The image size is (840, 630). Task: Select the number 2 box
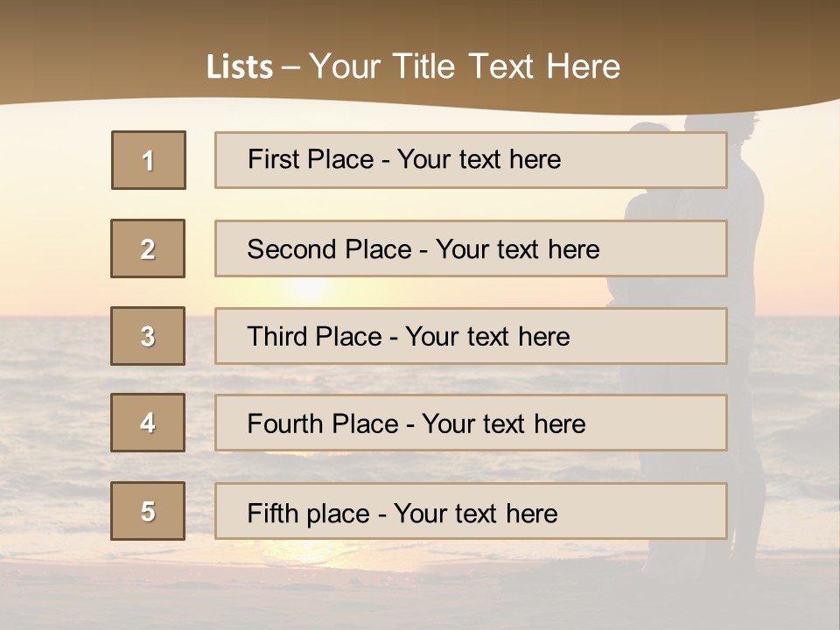(148, 248)
